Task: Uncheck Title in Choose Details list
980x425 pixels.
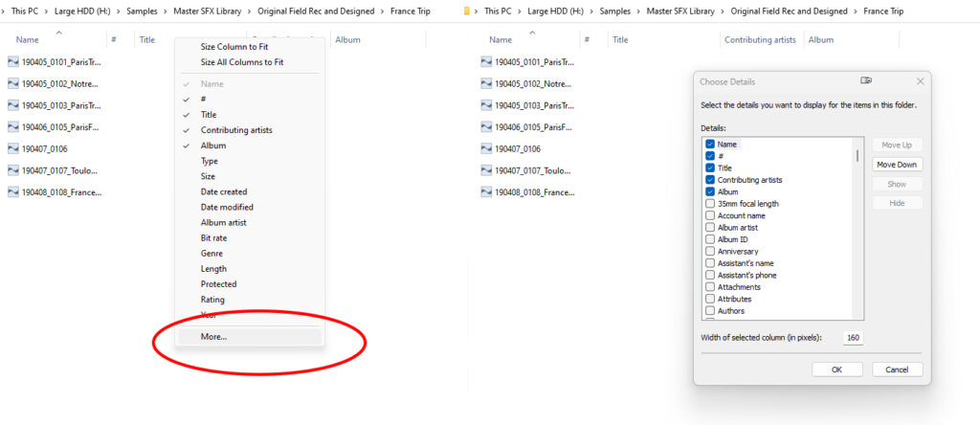Action: (710, 168)
